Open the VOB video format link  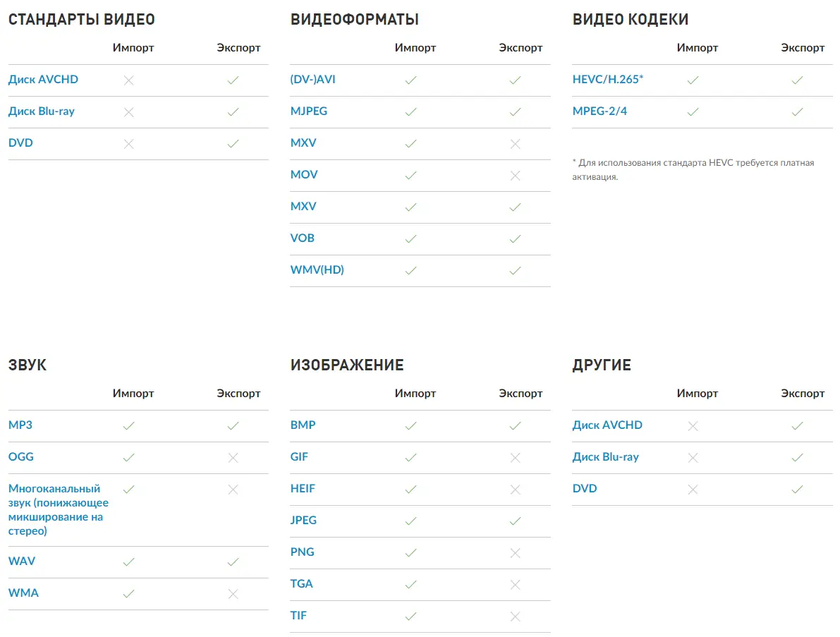tap(303, 238)
